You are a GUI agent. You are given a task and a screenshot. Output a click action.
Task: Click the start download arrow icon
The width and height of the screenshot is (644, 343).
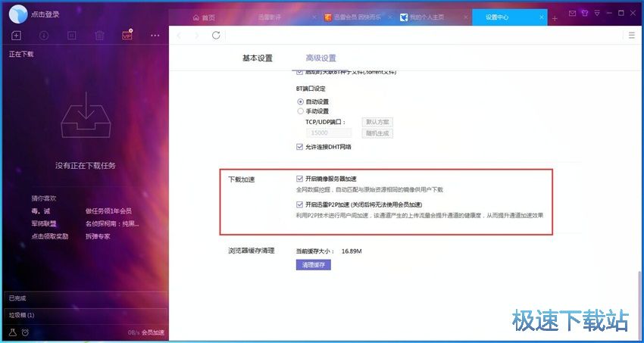click(x=44, y=36)
